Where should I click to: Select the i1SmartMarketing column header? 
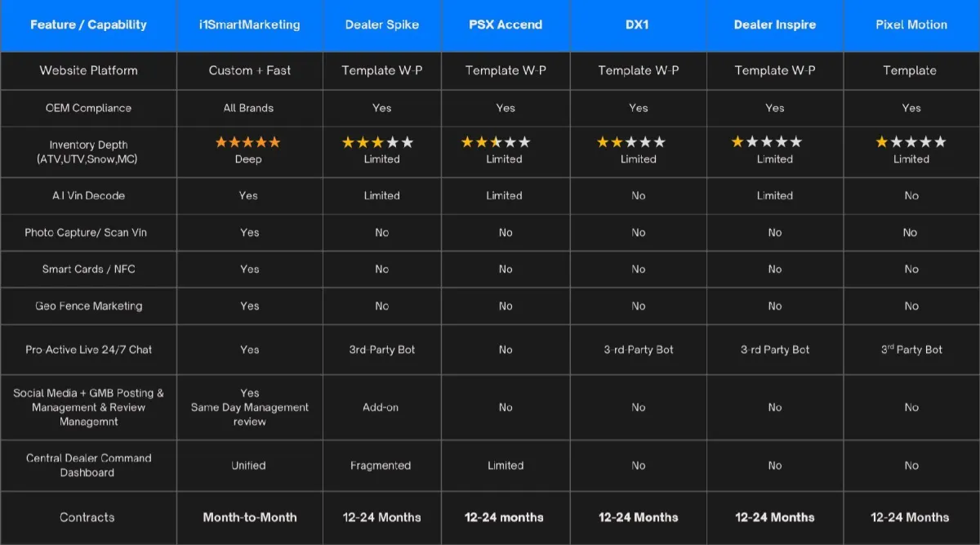click(x=249, y=25)
